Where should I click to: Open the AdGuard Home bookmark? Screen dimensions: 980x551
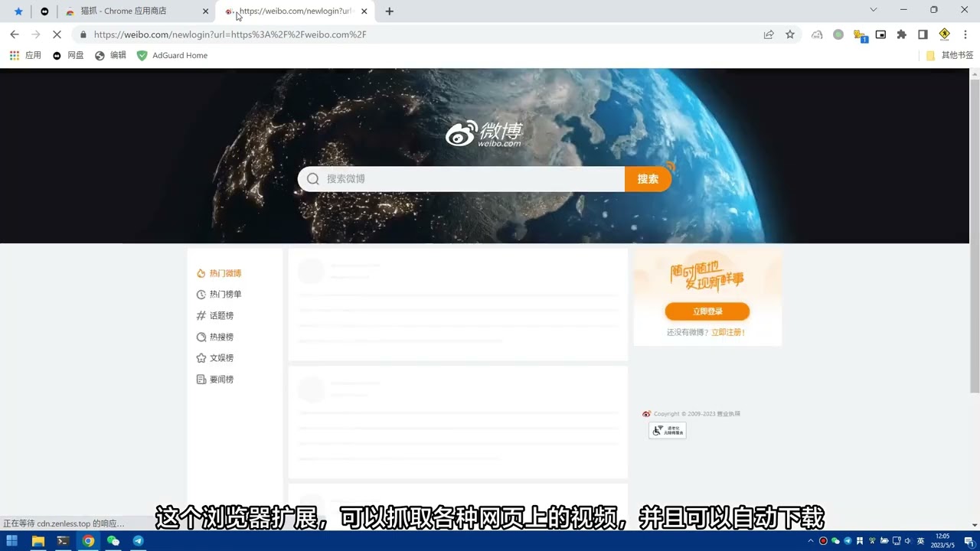pyautogui.click(x=172, y=55)
